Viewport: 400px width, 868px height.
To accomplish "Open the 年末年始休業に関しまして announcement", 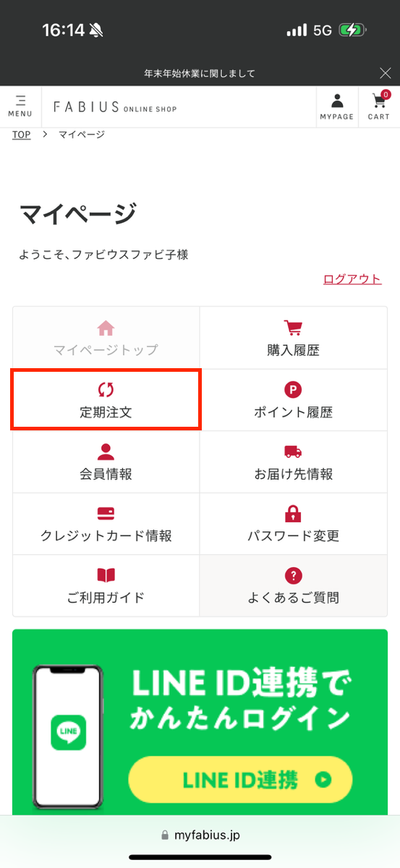I will [x=200, y=73].
